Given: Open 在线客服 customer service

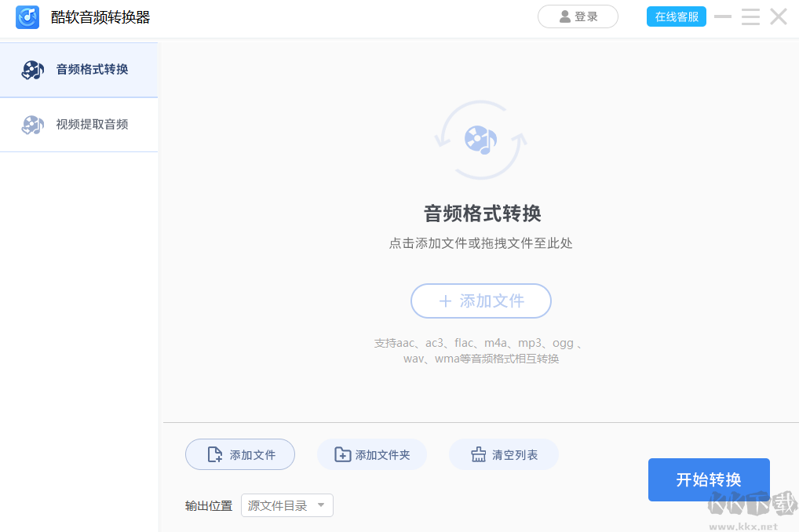Looking at the screenshot, I should [676, 16].
